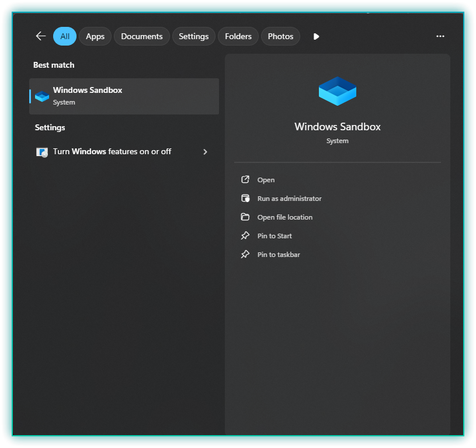Select the All filter tab
The image size is (476, 448).
click(x=65, y=36)
